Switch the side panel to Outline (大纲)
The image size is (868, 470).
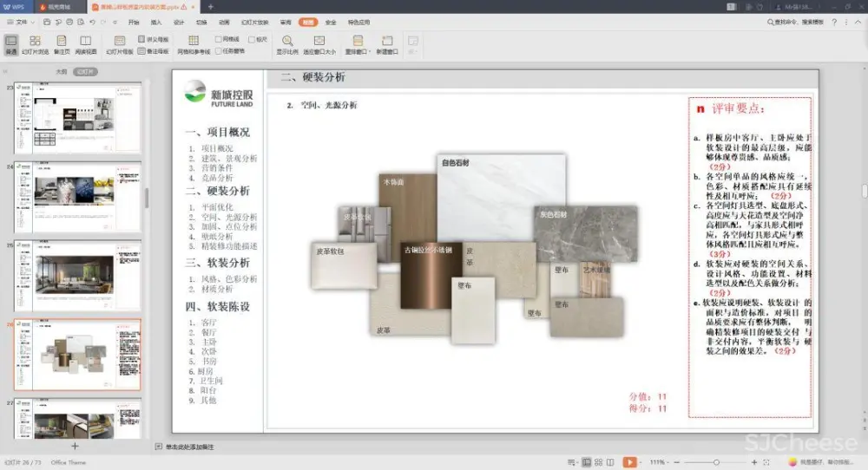click(x=62, y=72)
